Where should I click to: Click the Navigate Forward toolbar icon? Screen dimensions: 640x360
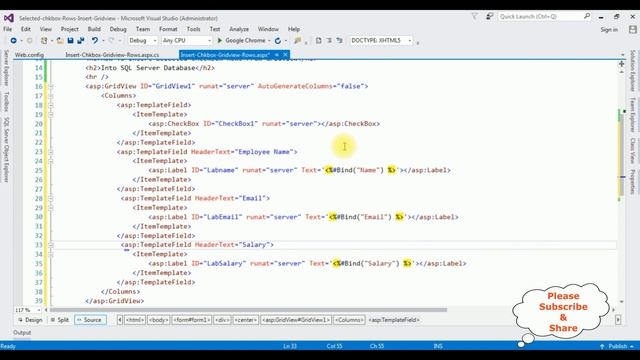click(29, 40)
